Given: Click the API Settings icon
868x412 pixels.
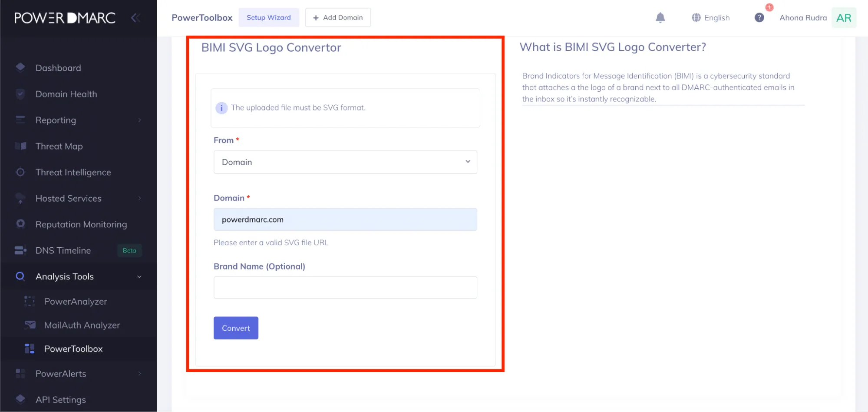Looking at the screenshot, I should 20,399.
